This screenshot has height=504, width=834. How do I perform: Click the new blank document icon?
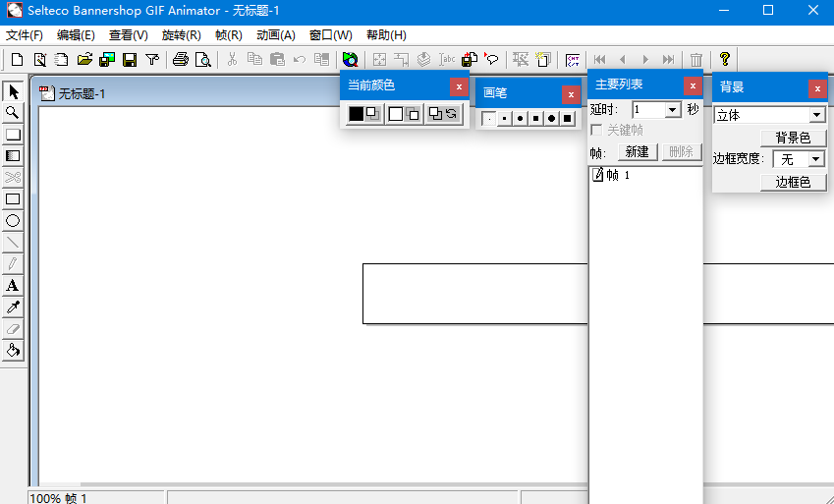click(x=17, y=59)
